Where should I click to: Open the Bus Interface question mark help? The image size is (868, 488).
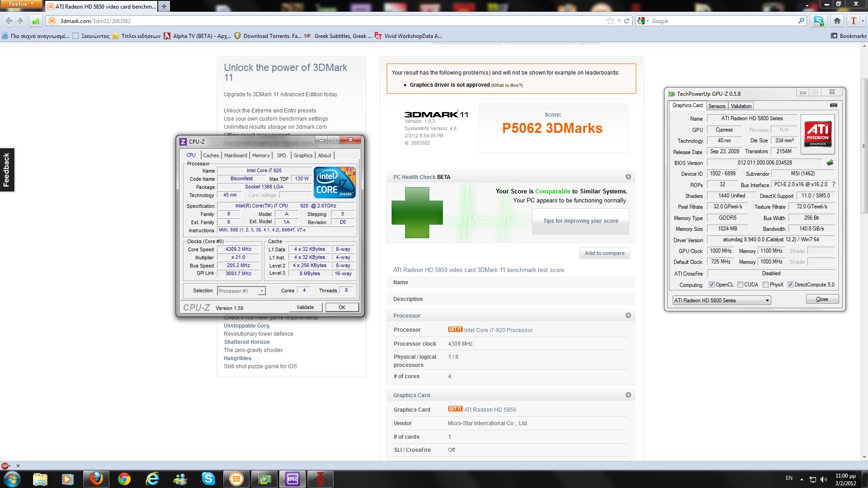point(834,184)
